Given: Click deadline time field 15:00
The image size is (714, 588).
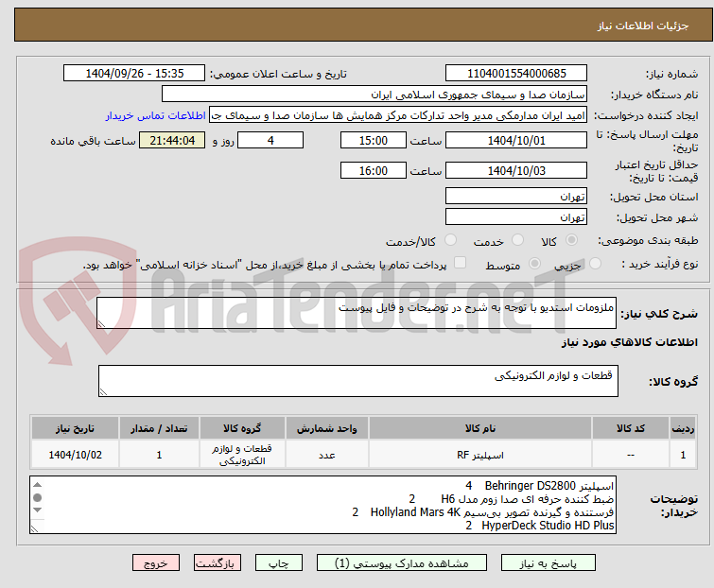Looking at the screenshot, I should (x=374, y=140).
